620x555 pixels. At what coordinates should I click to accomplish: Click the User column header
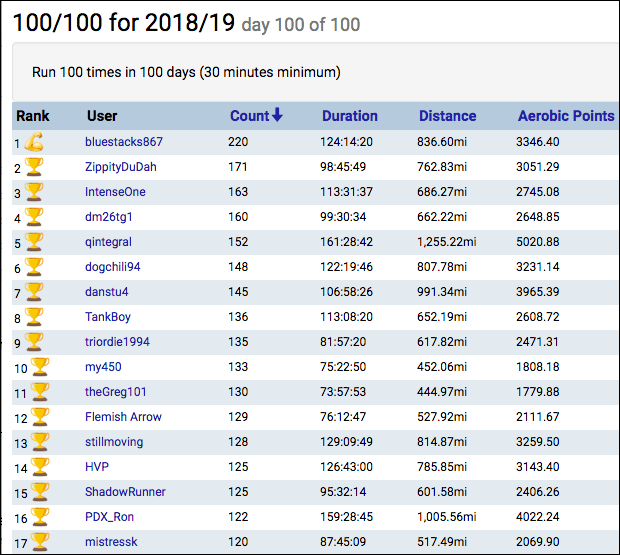click(102, 116)
